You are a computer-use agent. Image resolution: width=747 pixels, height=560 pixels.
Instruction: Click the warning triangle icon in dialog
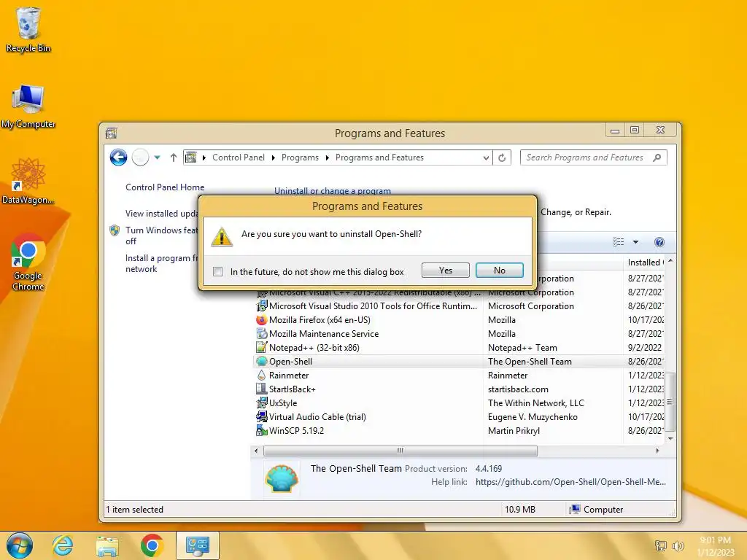[222, 237]
